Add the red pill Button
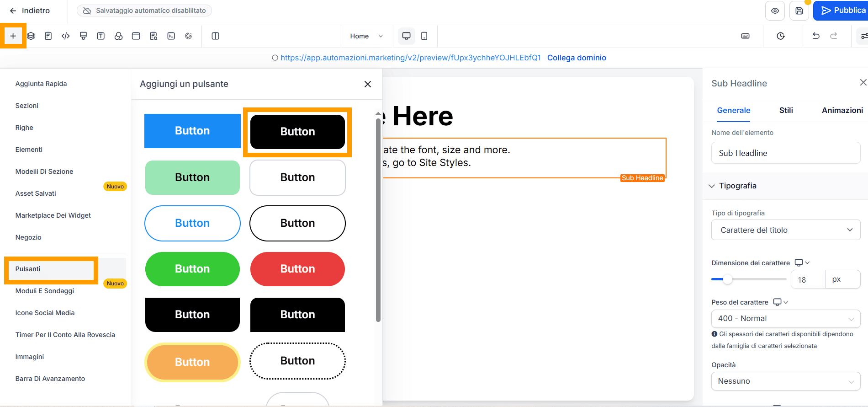868x407 pixels. click(297, 269)
